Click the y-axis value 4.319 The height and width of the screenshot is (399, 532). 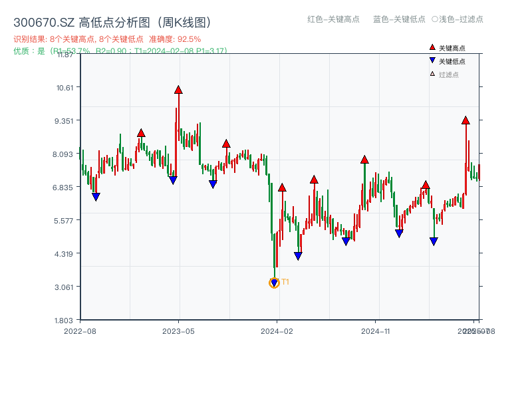[63, 254]
